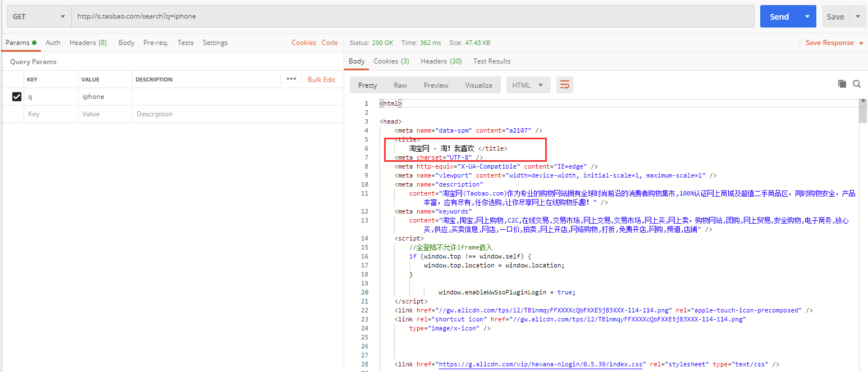Screen dimensions: 868x372
Task: Click the request URL input field
Action: (413, 16)
